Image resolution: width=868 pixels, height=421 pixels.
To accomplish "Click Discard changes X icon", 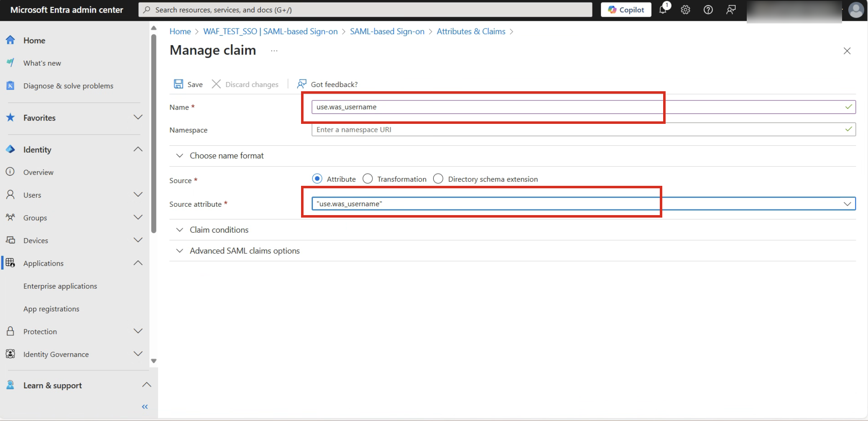I will [216, 84].
